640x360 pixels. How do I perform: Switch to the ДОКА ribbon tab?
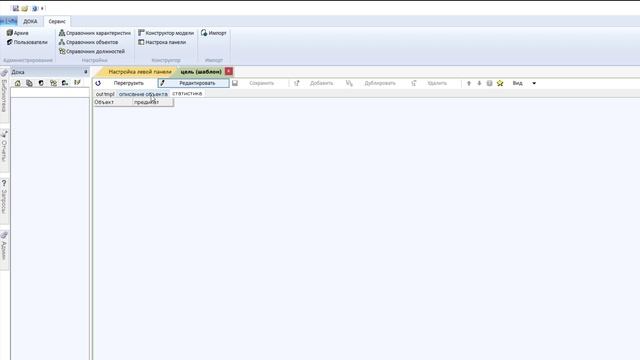click(30, 21)
